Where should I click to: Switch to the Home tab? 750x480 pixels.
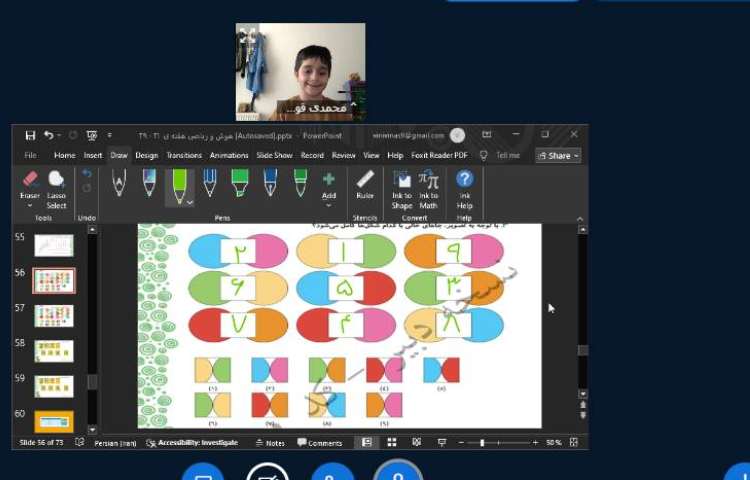(65, 155)
